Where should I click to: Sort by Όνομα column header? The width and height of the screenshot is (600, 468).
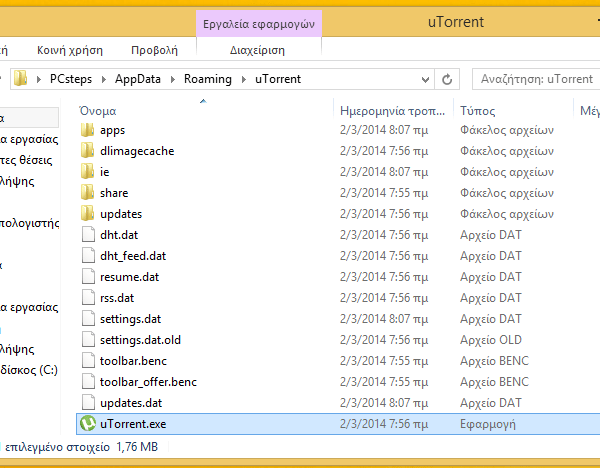coord(98,111)
